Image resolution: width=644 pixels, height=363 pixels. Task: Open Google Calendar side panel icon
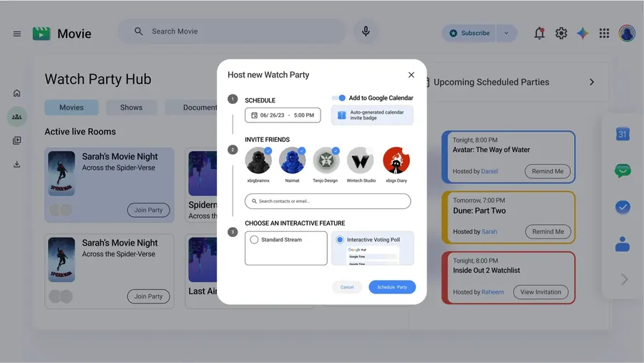point(623,134)
